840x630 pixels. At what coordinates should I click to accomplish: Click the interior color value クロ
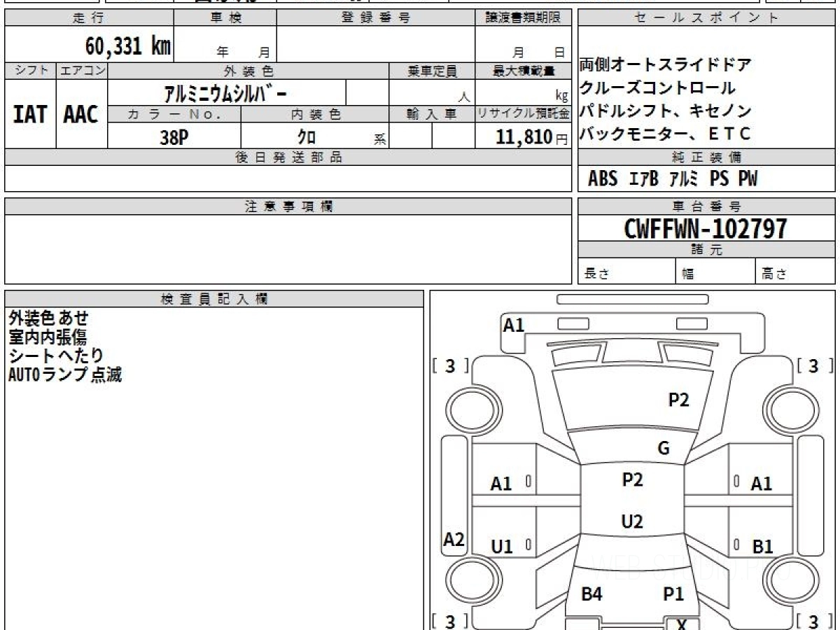tap(307, 137)
